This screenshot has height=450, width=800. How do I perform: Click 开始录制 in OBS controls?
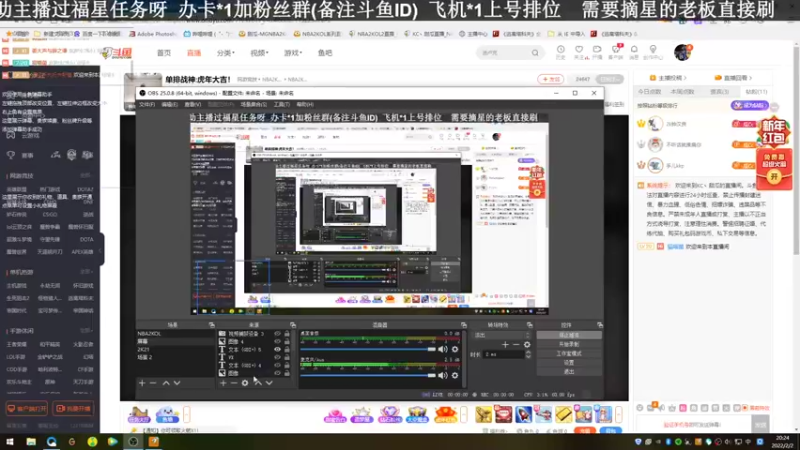click(569, 344)
